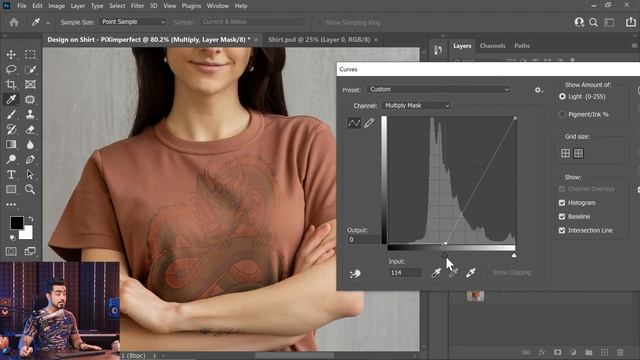Open the Channel dropdown showing Multiply Mask
The image size is (640, 360).
[416, 106]
